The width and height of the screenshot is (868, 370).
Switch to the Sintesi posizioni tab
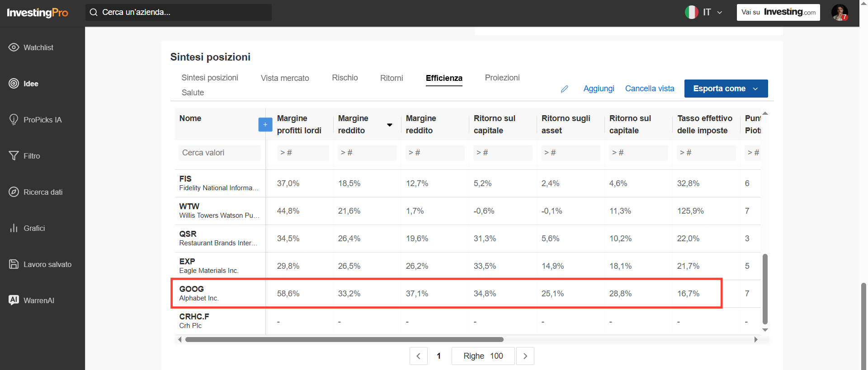click(210, 78)
